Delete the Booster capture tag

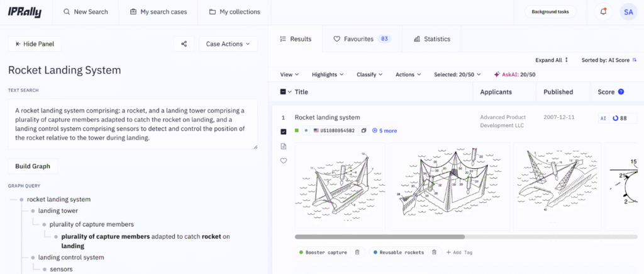[x=357, y=253]
